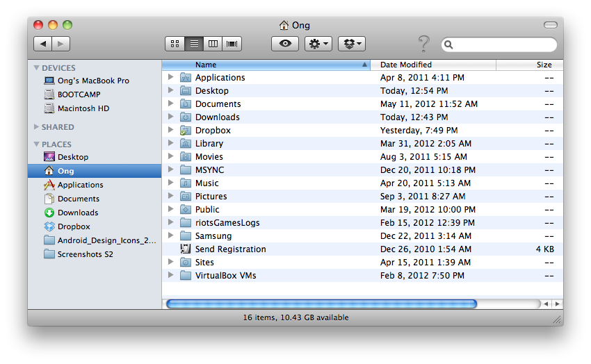Select the Music folder icon
The width and height of the screenshot is (591, 364).
pos(186,183)
